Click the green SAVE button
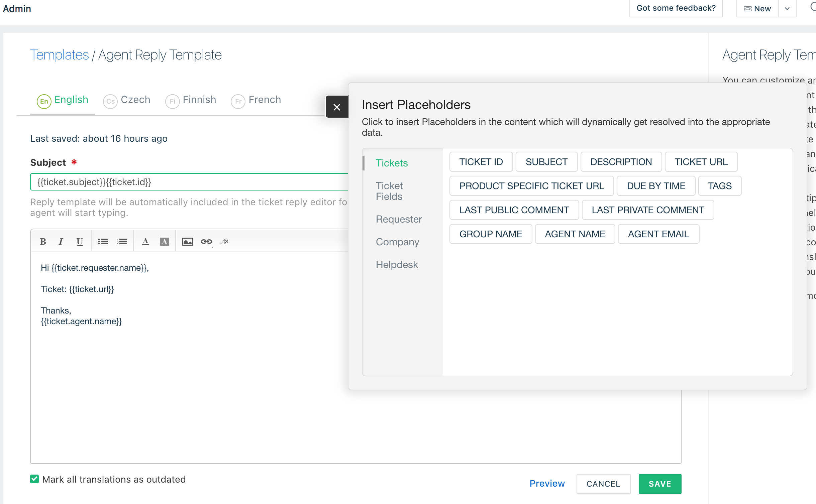816x504 pixels. tap(659, 484)
